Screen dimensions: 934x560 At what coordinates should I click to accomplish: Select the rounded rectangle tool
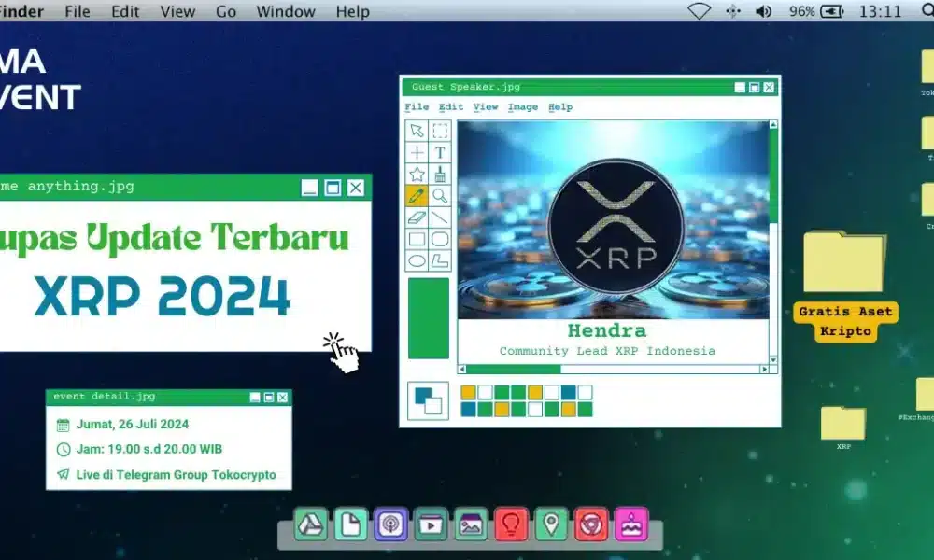440,239
